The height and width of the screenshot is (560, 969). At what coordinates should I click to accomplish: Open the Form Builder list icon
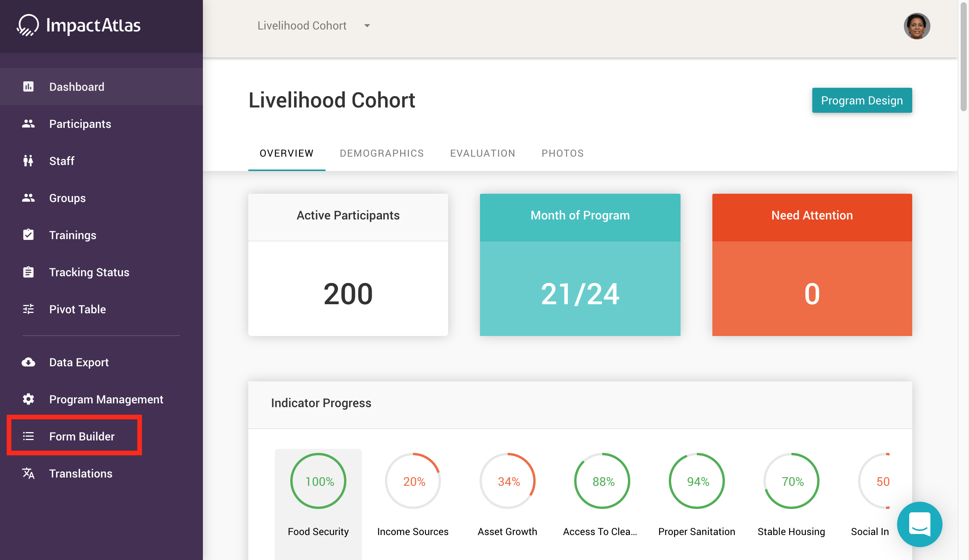28,436
